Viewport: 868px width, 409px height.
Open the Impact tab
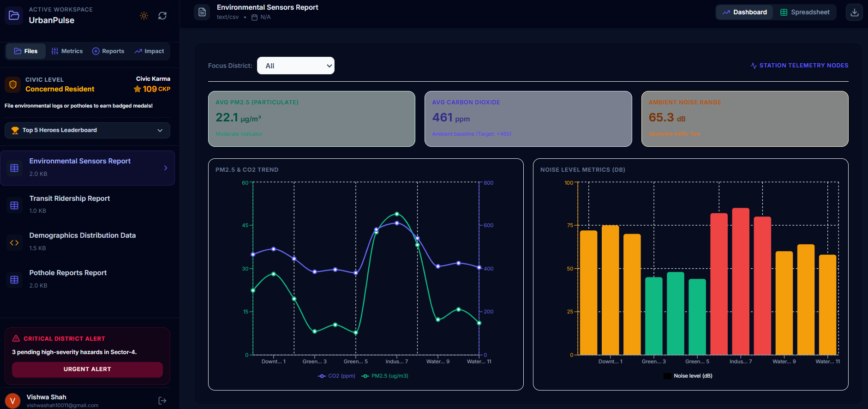pyautogui.click(x=149, y=51)
